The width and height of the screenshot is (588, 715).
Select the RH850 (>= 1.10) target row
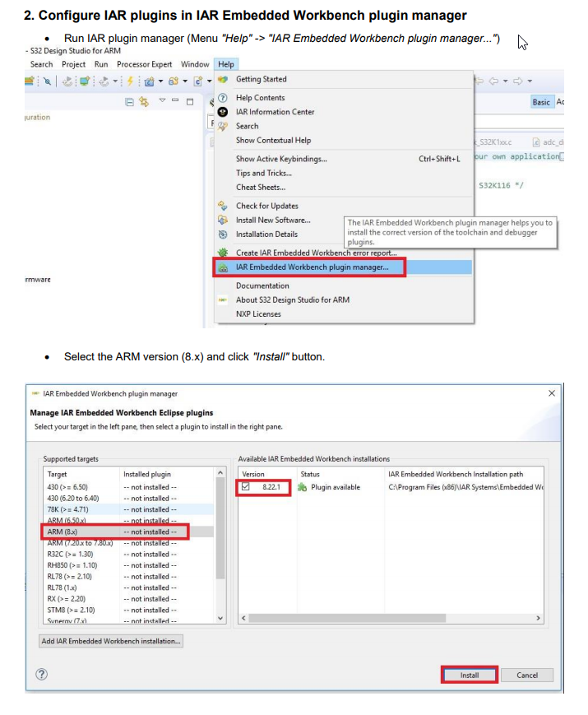[128, 565]
